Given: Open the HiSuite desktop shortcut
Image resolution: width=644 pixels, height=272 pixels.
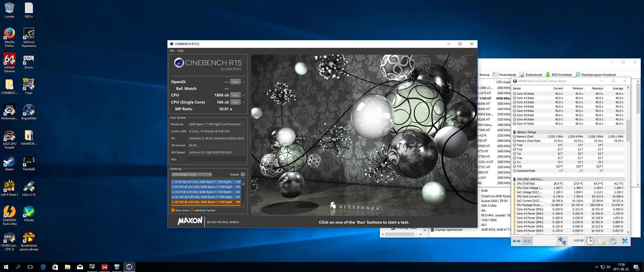Looking at the screenshot, I should tap(29, 214).
